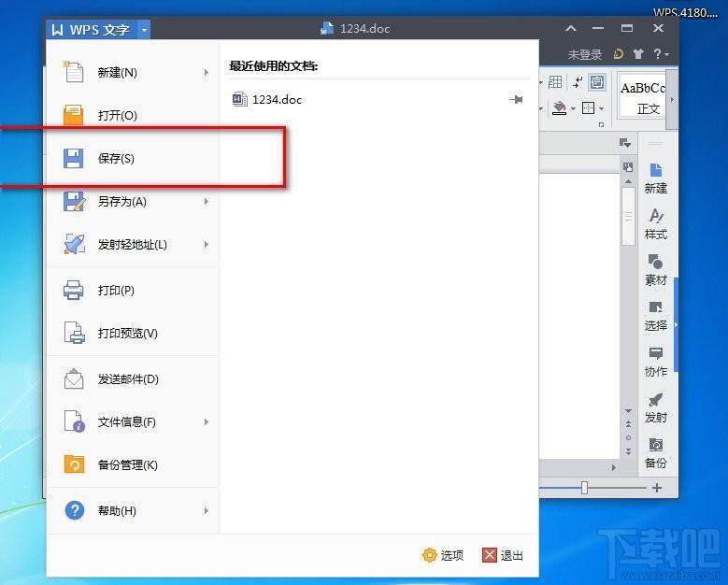Click the 退出 exit button
This screenshot has width=728, height=585.
pyautogui.click(x=503, y=555)
